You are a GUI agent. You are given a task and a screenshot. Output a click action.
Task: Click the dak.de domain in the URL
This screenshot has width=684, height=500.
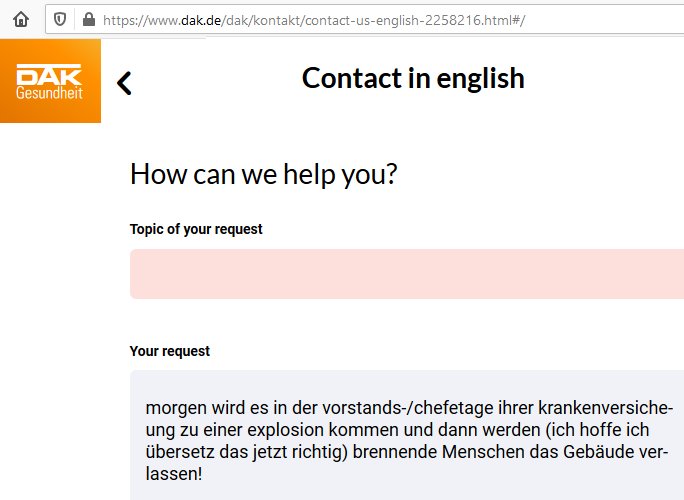click(x=201, y=20)
